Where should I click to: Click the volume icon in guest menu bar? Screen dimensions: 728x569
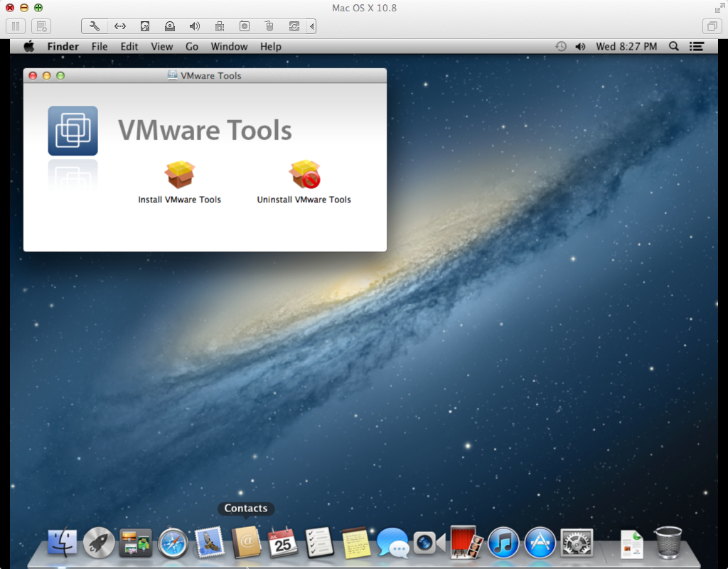580,46
